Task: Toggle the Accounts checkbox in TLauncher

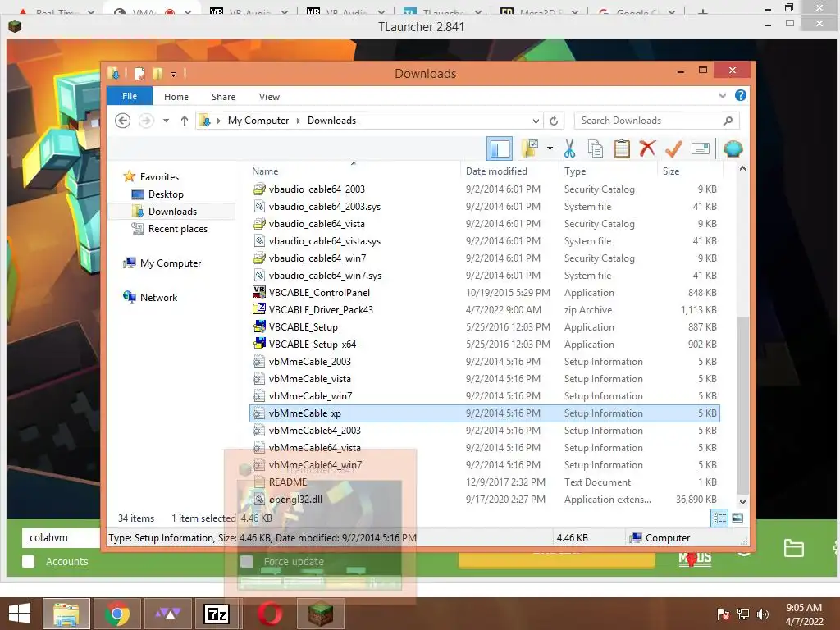Action: coord(29,561)
